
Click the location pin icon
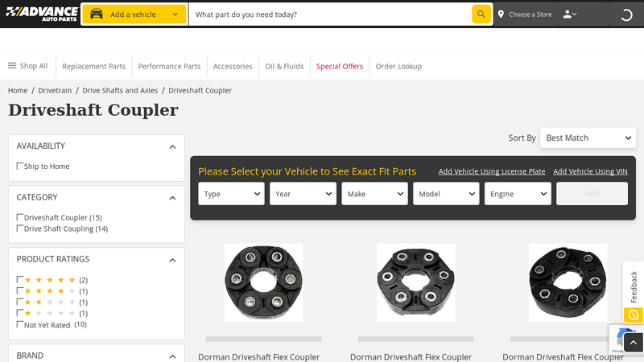tap(501, 14)
